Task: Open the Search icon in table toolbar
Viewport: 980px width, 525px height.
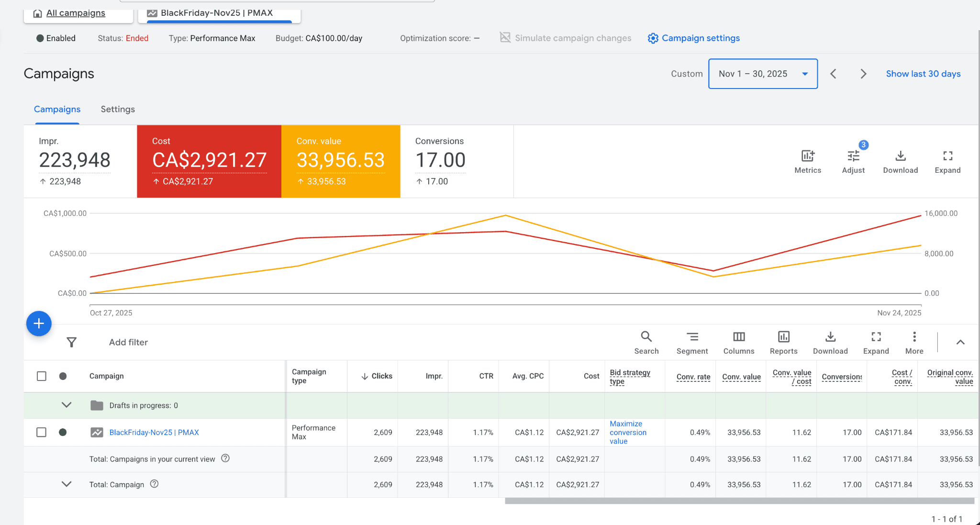Action: point(646,337)
